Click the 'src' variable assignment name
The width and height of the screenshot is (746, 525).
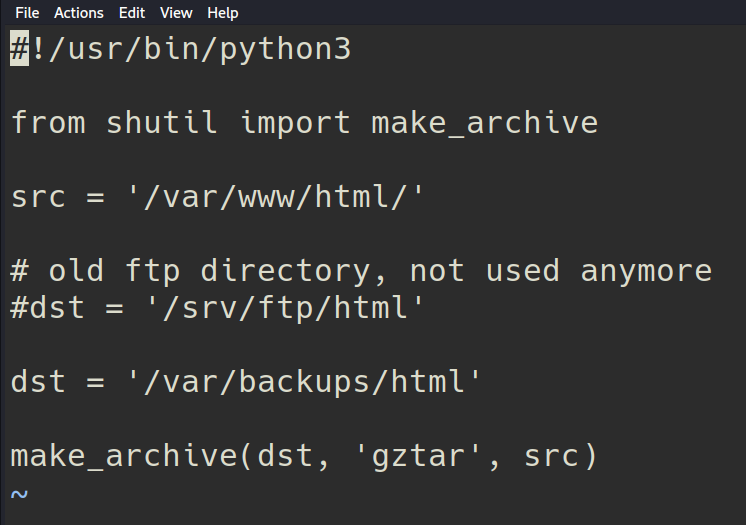point(38,197)
